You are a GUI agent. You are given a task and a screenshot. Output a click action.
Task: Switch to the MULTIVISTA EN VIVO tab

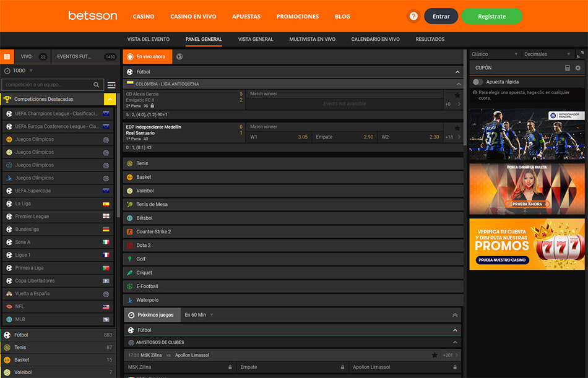pos(313,39)
